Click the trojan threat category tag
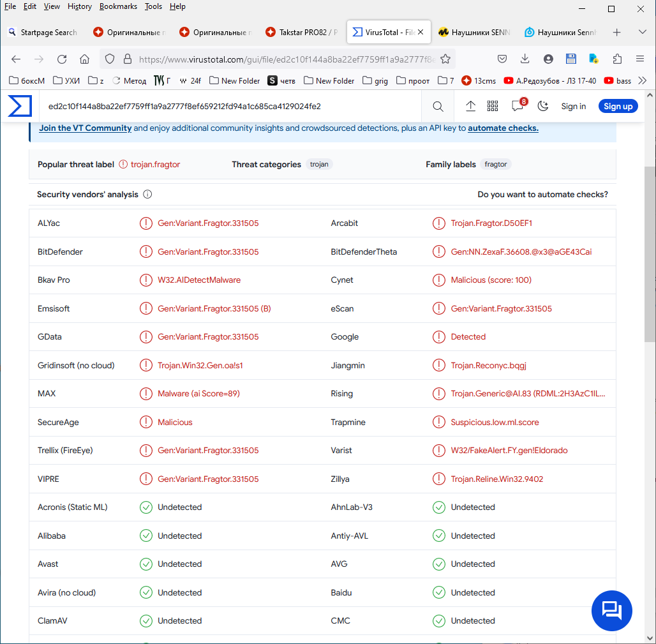 pos(319,164)
